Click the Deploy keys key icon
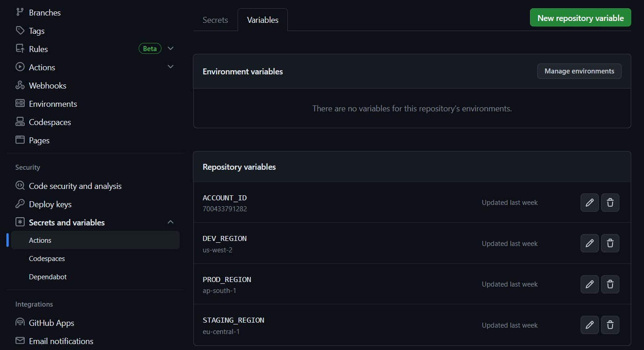 click(x=20, y=204)
